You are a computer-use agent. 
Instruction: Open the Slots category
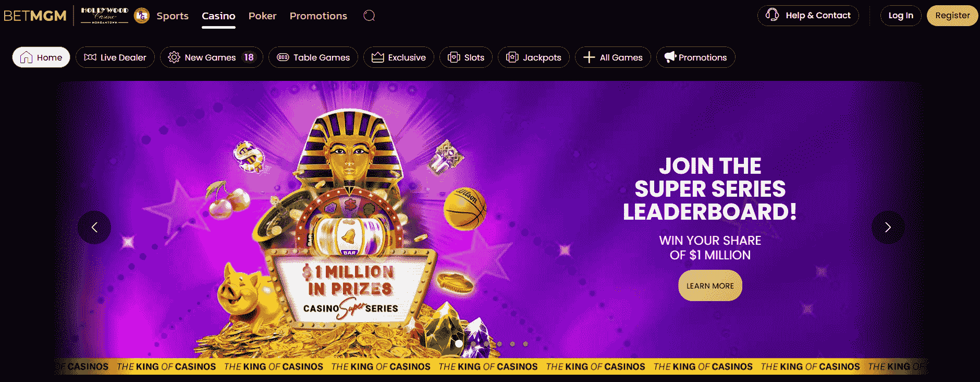(x=466, y=57)
